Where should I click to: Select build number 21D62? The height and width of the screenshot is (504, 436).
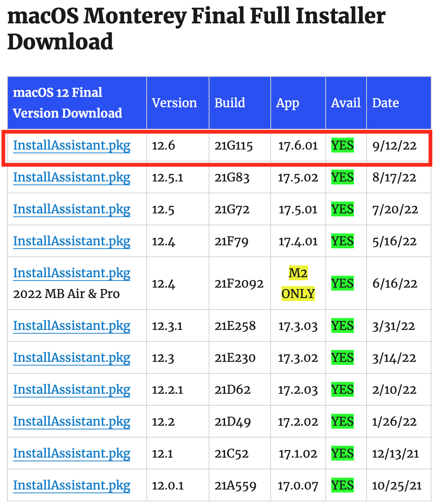click(x=232, y=390)
